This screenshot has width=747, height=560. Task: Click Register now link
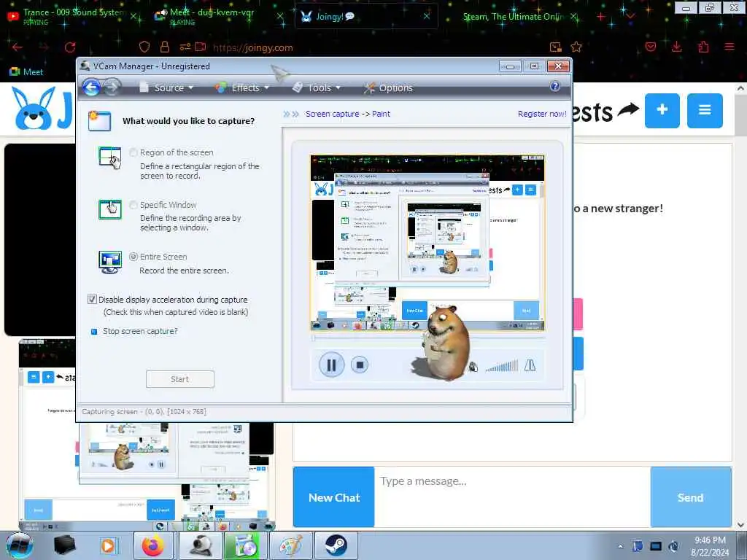542,114
